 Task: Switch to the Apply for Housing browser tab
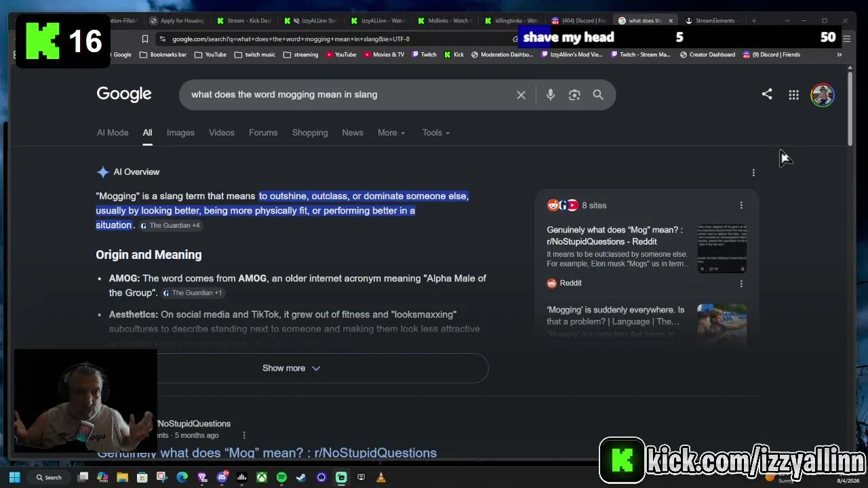pyautogui.click(x=177, y=20)
